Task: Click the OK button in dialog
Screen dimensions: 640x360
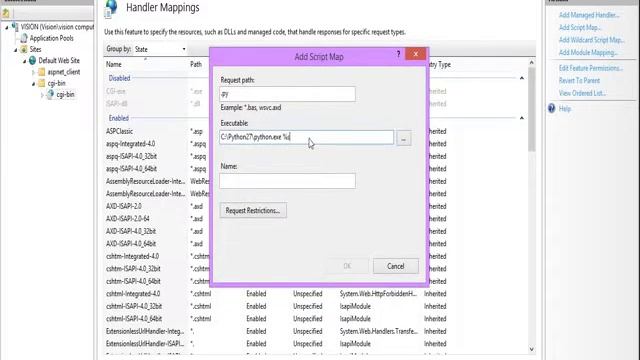Action: point(347,266)
